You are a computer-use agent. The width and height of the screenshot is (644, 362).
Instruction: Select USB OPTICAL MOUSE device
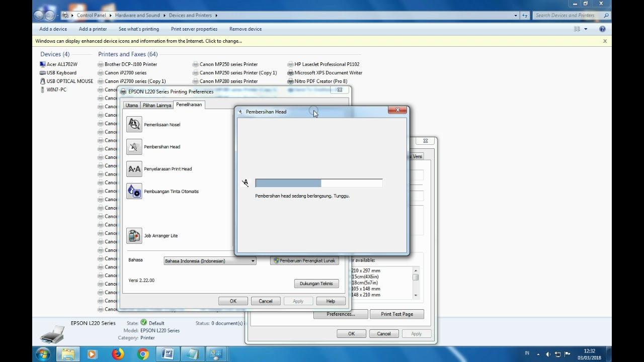point(66,81)
